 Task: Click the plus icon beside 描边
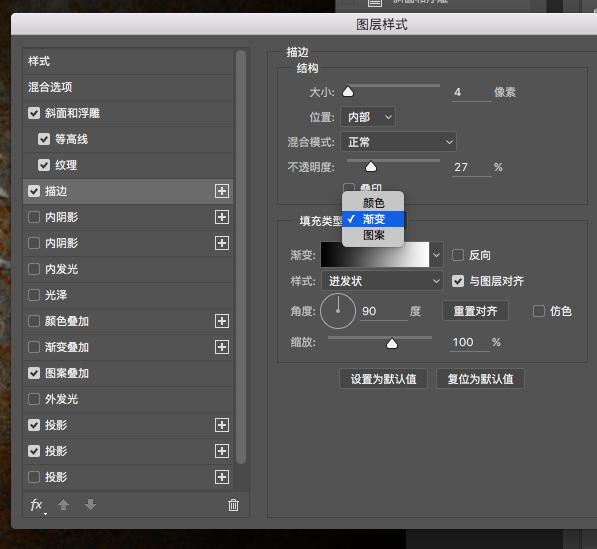pyautogui.click(x=222, y=191)
